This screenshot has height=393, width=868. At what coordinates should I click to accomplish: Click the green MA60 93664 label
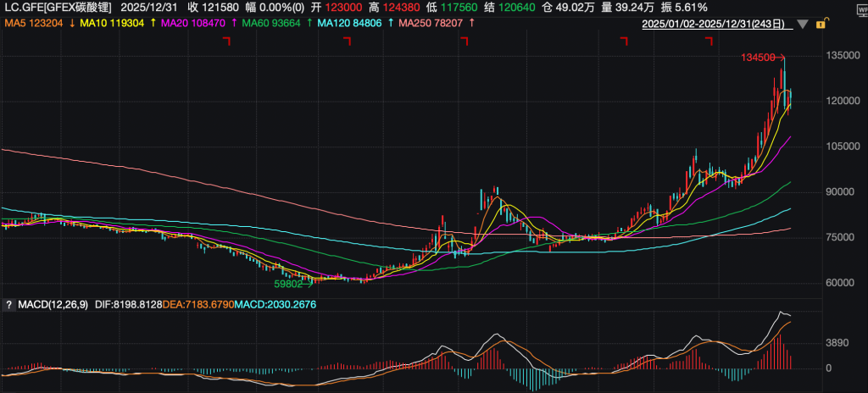(x=271, y=24)
